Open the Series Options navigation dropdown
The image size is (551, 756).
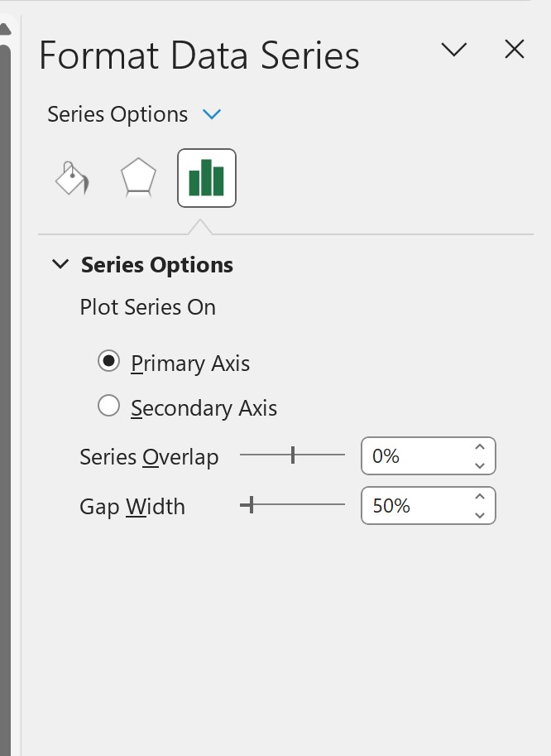tap(212, 114)
